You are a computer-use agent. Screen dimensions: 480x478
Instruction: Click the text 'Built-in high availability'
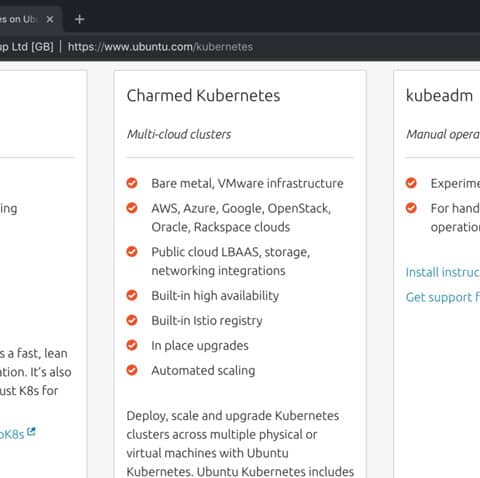pyautogui.click(x=215, y=296)
